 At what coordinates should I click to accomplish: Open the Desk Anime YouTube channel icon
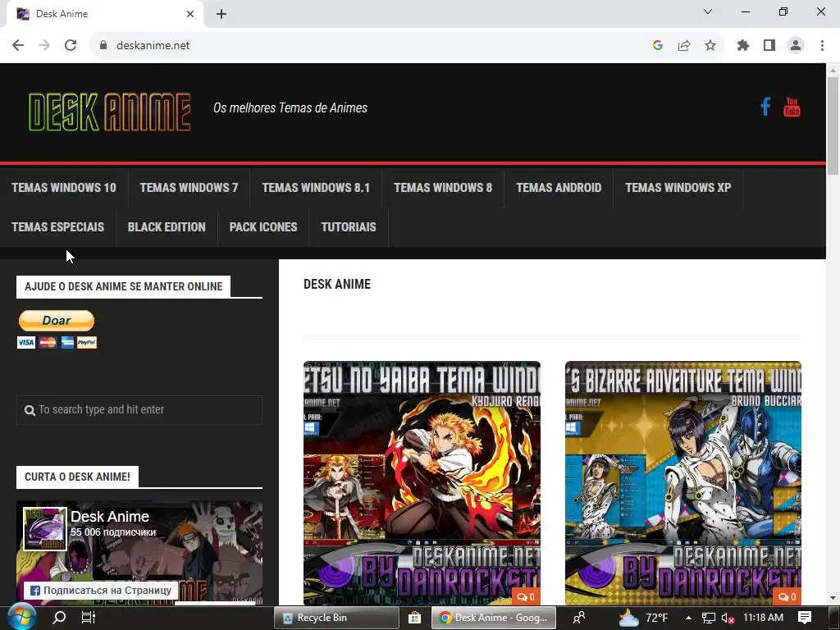click(x=792, y=107)
